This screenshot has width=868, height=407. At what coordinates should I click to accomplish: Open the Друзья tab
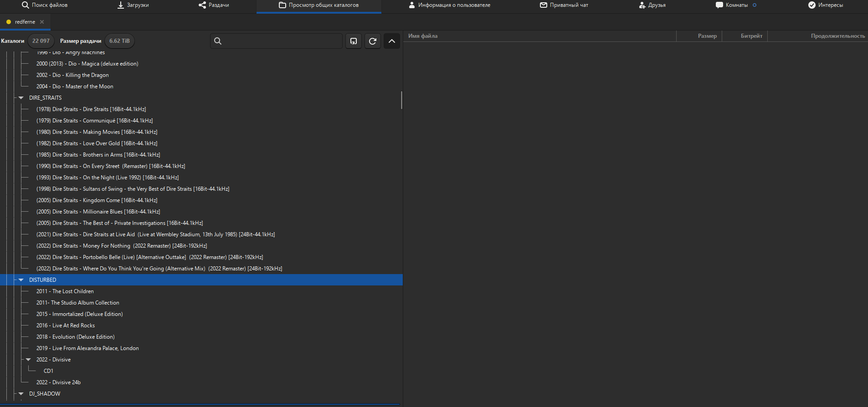[x=652, y=5]
